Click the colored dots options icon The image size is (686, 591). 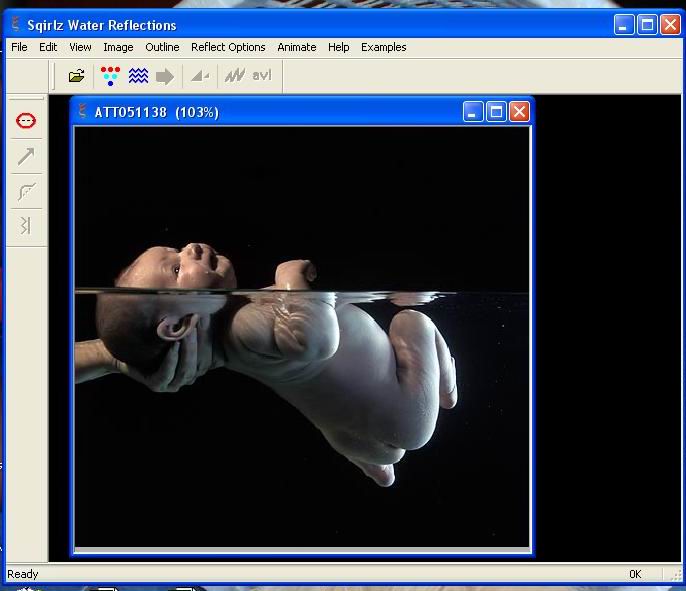click(110, 76)
